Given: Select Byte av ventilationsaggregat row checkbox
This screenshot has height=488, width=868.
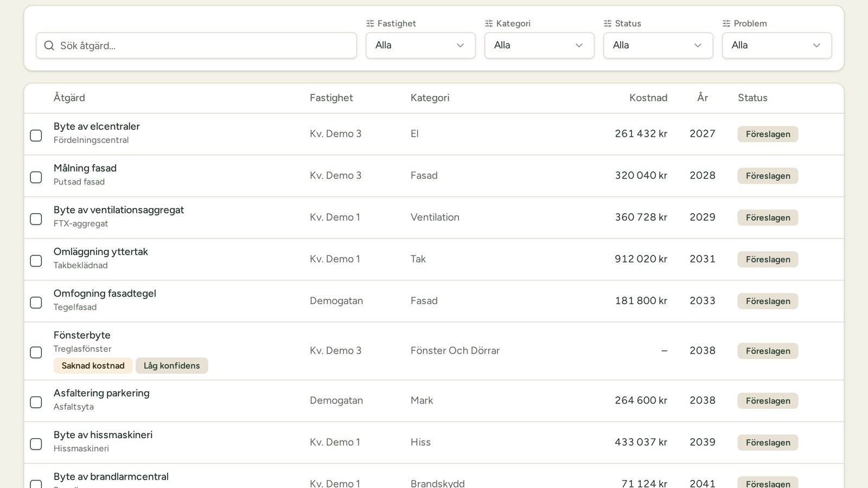Looking at the screenshot, I should (36, 219).
